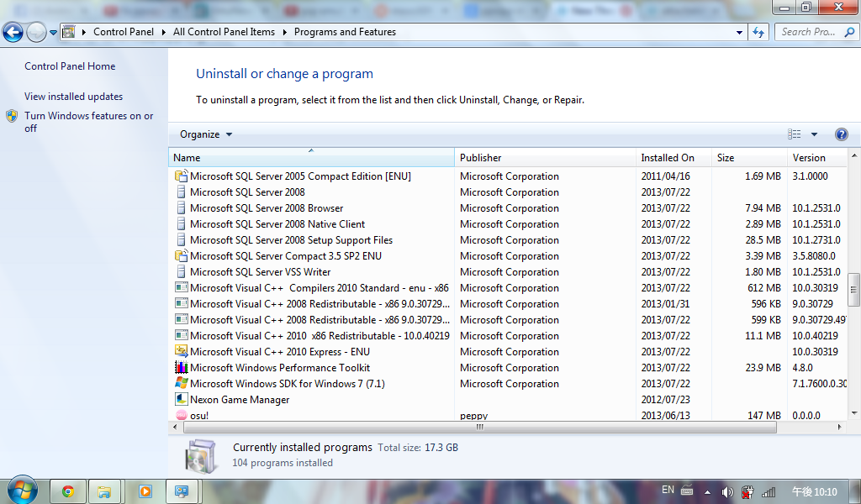Open the Organize dropdown menu
The image size is (861, 504).
tap(206, 134)
